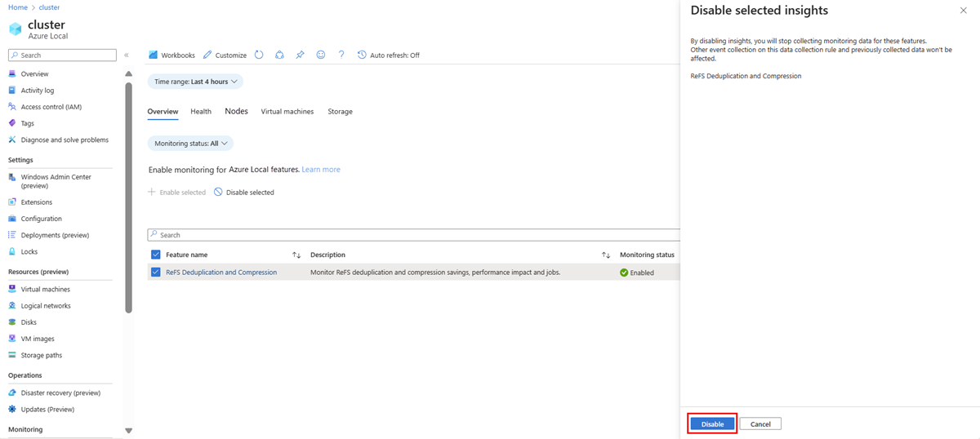Click the smiley feedback icon
980x439 pixels.
coord(320,55)
